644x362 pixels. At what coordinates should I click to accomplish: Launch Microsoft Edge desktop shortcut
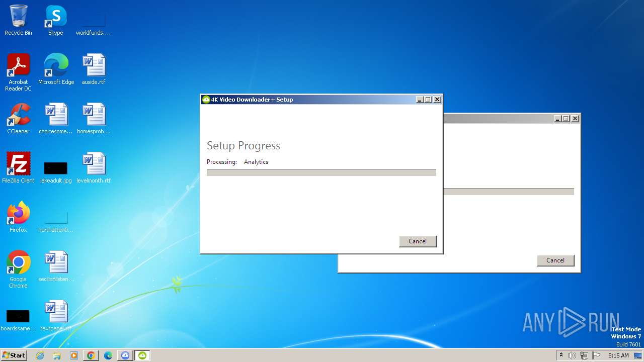pos(56,69)
